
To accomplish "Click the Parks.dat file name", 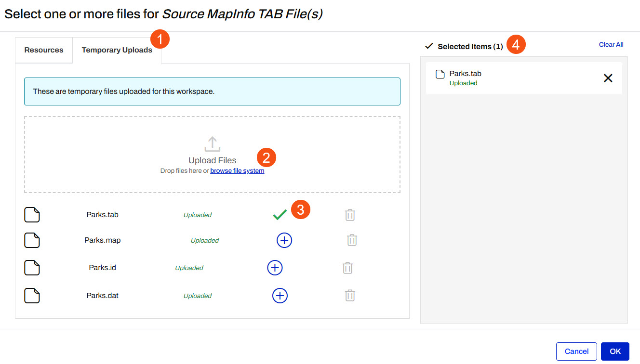I will click(102, 296).
